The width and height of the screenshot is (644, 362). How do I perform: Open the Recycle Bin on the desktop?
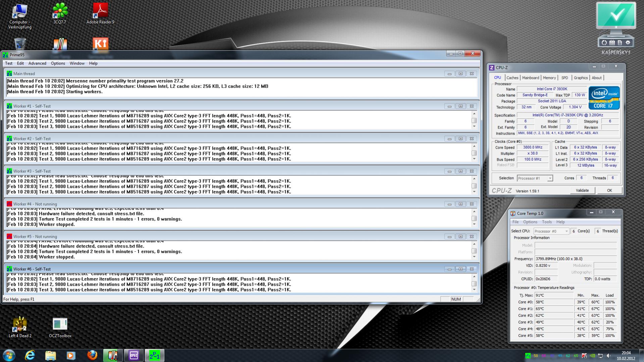pos(20,44)
